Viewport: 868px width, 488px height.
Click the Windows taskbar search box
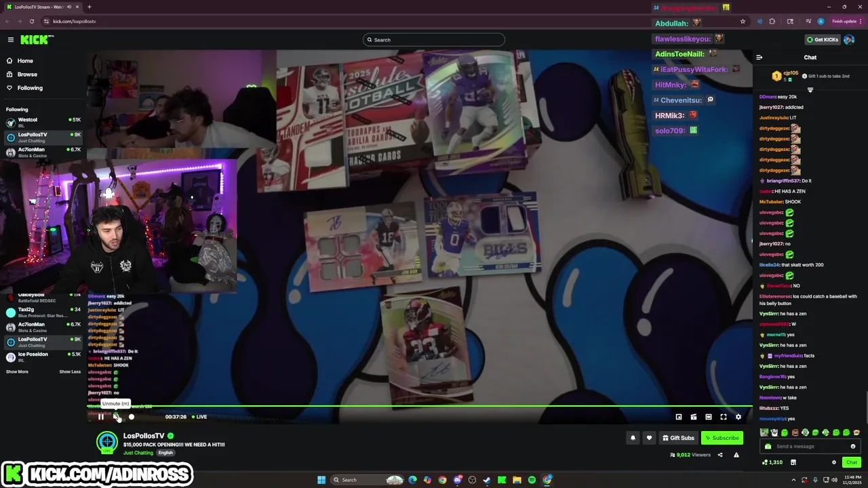[368, 480]
